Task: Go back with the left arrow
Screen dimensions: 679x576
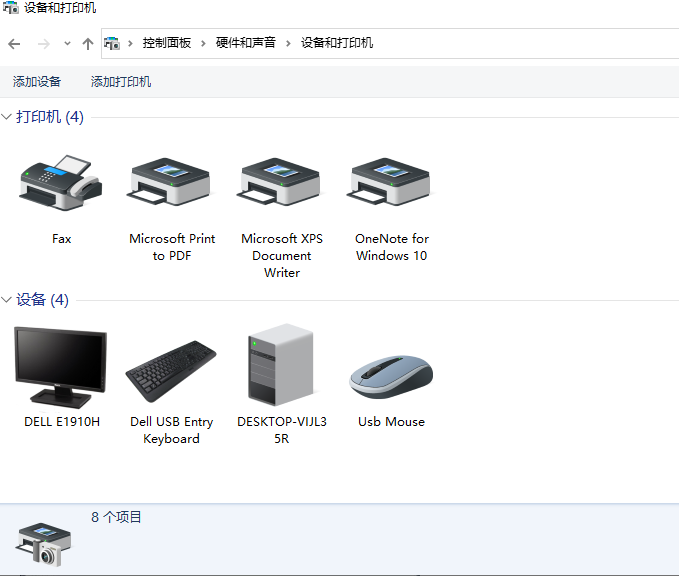Action: [14, 44]
